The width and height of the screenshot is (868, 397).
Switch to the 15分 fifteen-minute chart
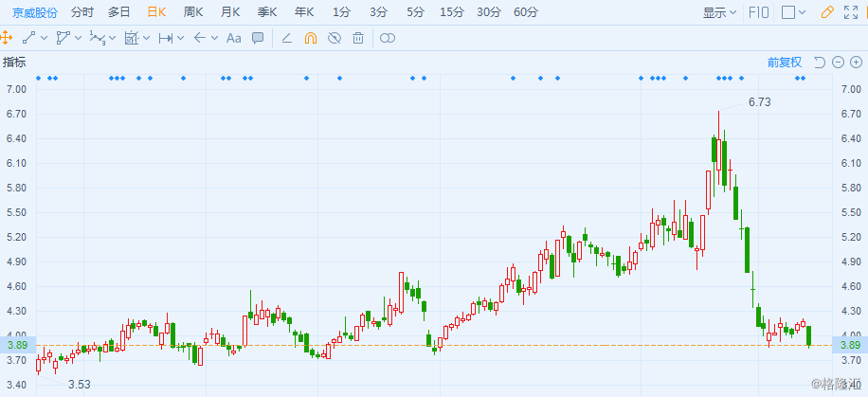click(452, 12)
